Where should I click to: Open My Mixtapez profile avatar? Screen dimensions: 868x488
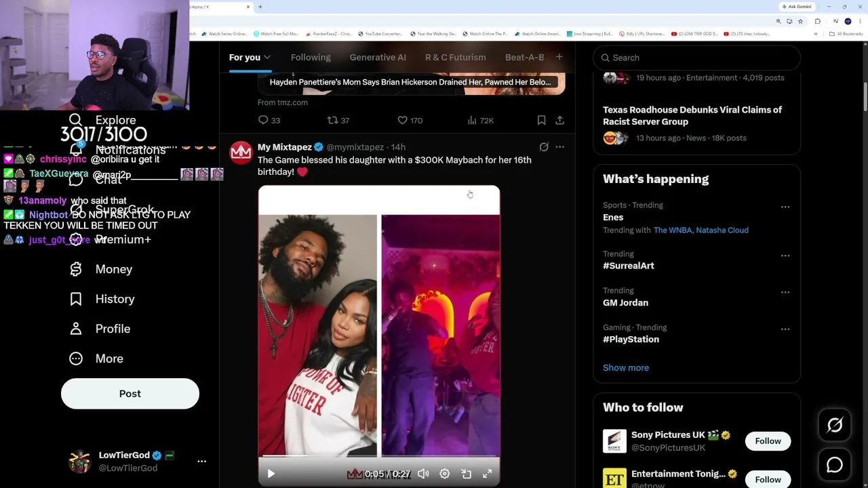tap(241, 152)
